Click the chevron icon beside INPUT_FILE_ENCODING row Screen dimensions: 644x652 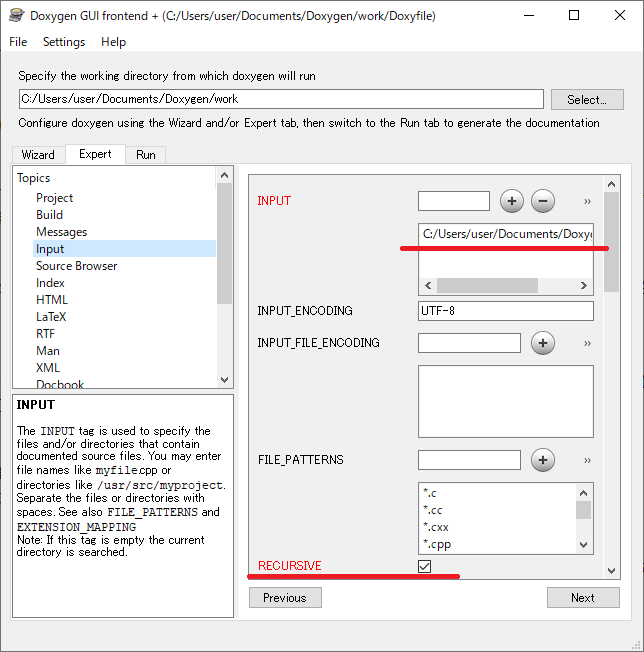point(587,343)
